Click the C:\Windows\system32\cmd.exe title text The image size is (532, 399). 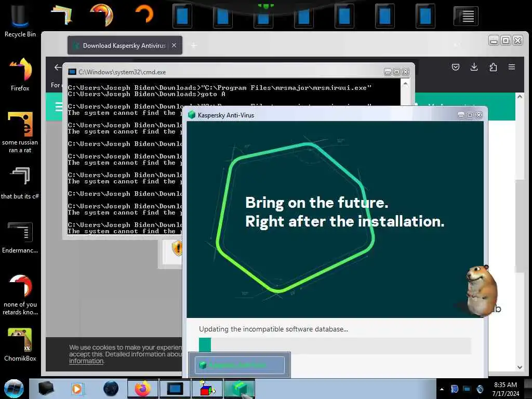(x=122, y=72)
